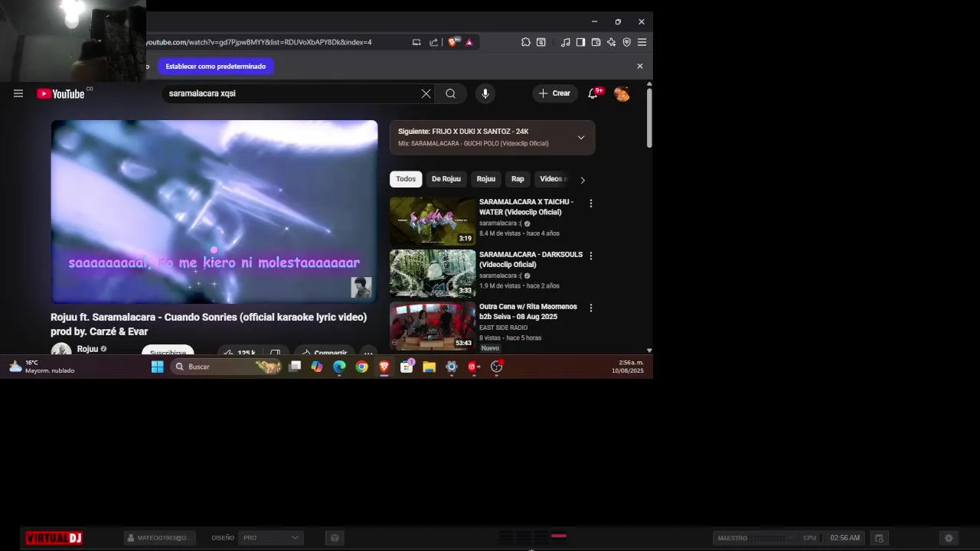
Task: Click the video player to pause
Action: click(x=214, y=212)
